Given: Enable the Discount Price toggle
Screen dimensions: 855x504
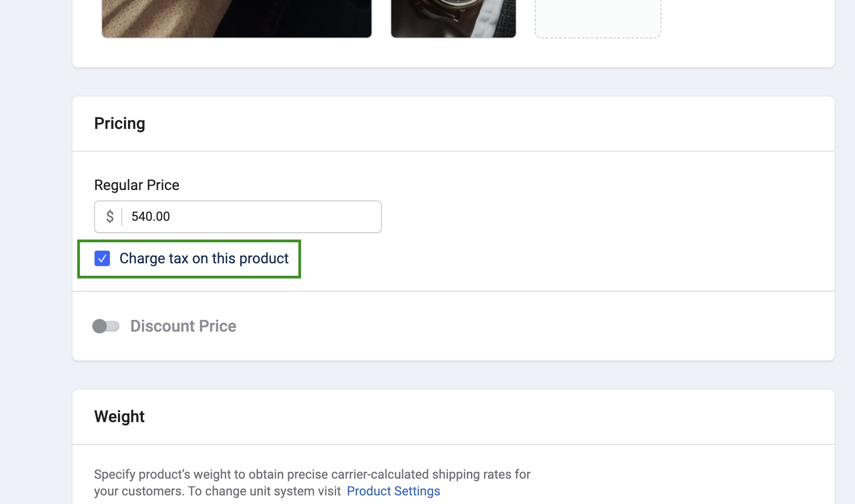Looking at the screenshot, I should (x=106, y=326).
